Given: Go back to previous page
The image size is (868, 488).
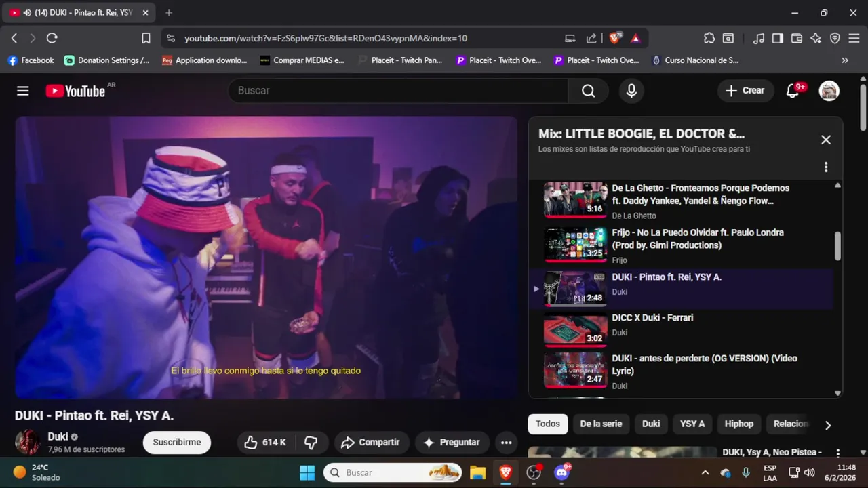Looking at the screenshot, I should tap(14, 39).
